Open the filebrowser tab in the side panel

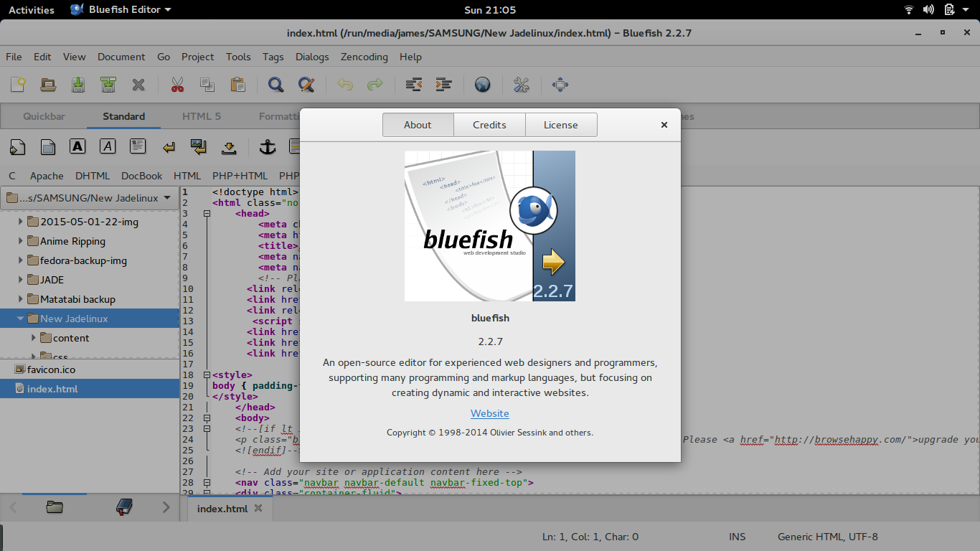pos(55,507)
